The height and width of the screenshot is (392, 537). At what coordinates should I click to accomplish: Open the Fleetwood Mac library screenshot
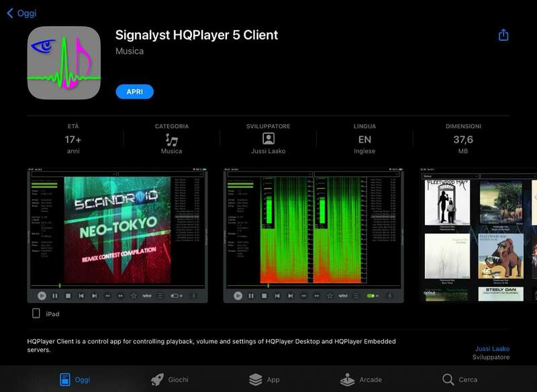pyautogui.click(x=478, y=235)
